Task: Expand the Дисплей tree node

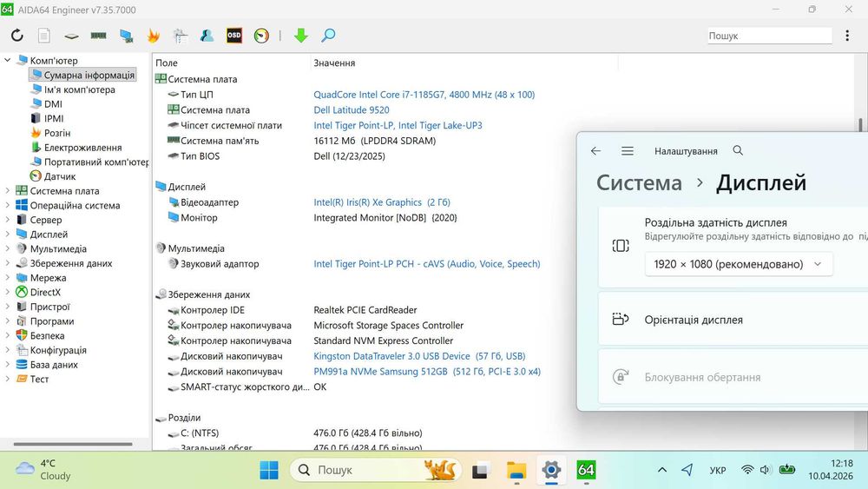Action: tap(7, 234)
